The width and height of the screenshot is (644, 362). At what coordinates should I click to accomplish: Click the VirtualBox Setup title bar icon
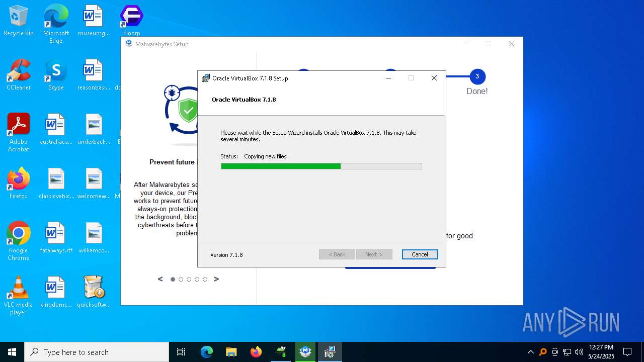(x=206, y=78)
